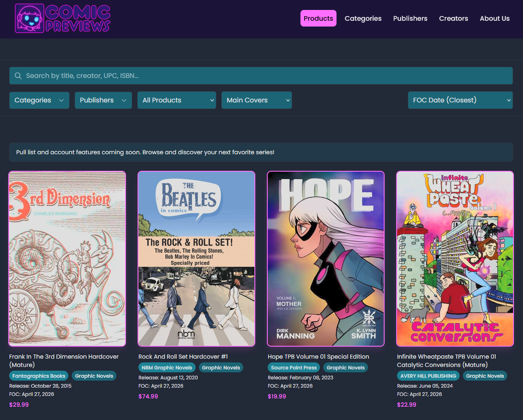The image size is (523, 420).
Task: Open the Hope Volume 1 cover image
Action: (x=326, y=259)
